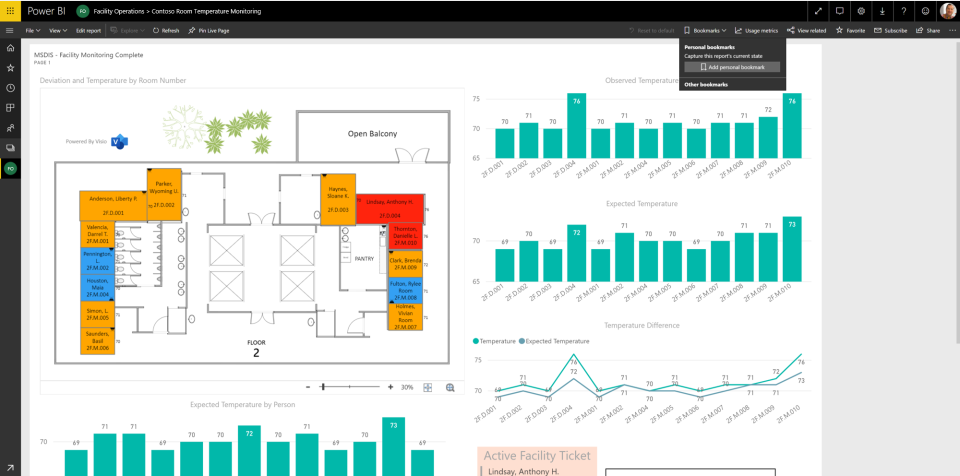The width and height of the screenshot is (960, 476).
Task: Open Recent clock icon in sidebar
Action: pos(10,88)
